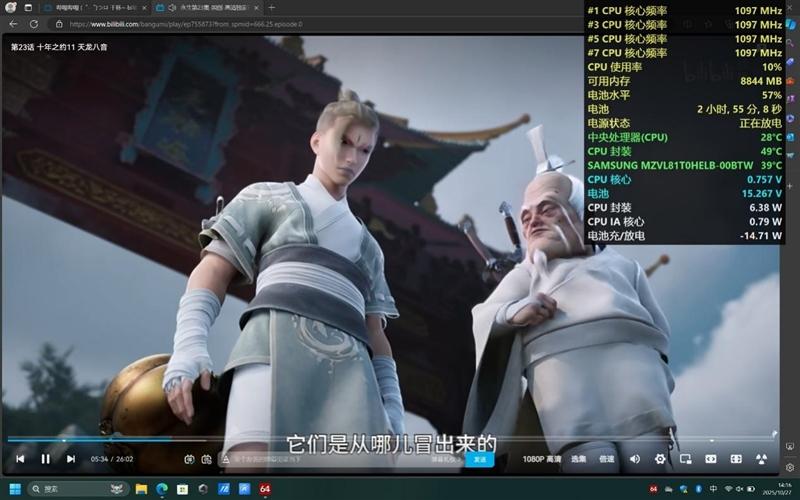Open the danmaku font style icon
The height and width of the screenshot is (500, 800).
226,459
